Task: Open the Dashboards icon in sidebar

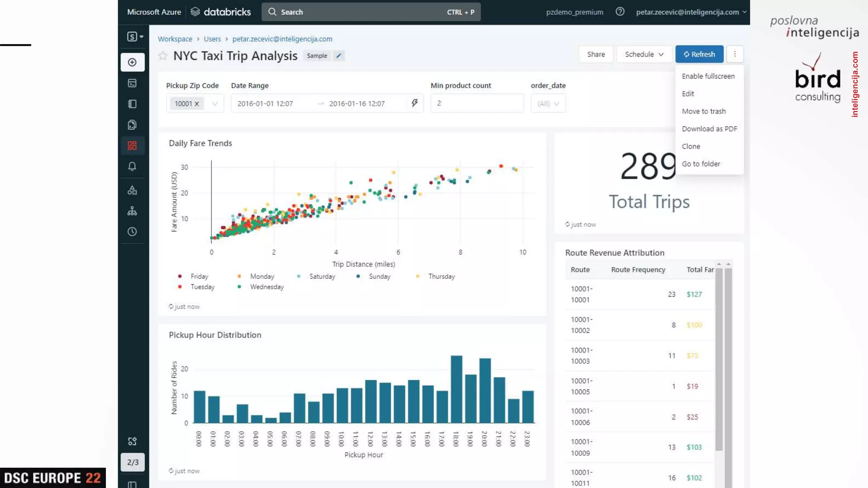Action: pos(132,146)
